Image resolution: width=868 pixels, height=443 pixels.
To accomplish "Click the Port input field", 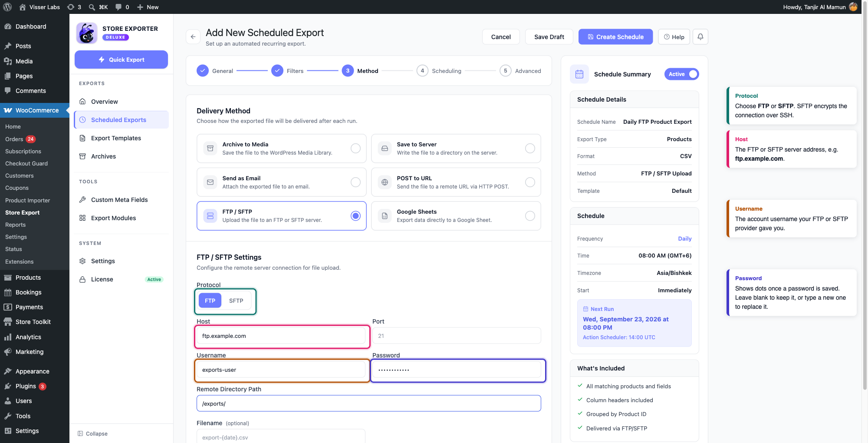I will 457,336.
